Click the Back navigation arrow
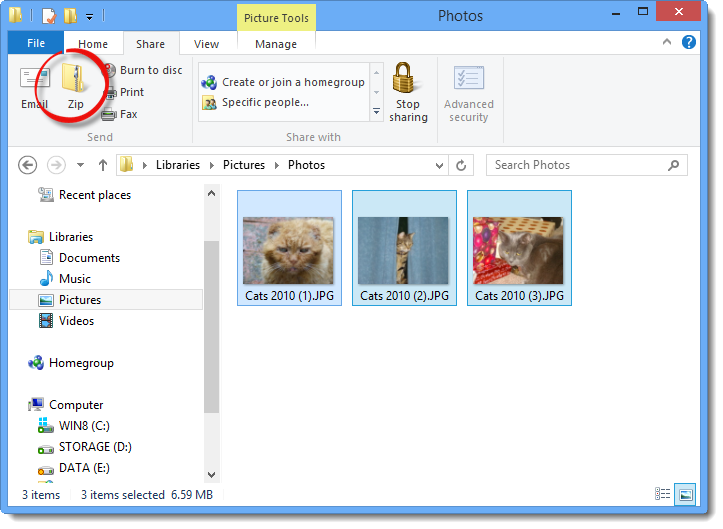This screenshot has width=723, height=529. click(28, 165)
